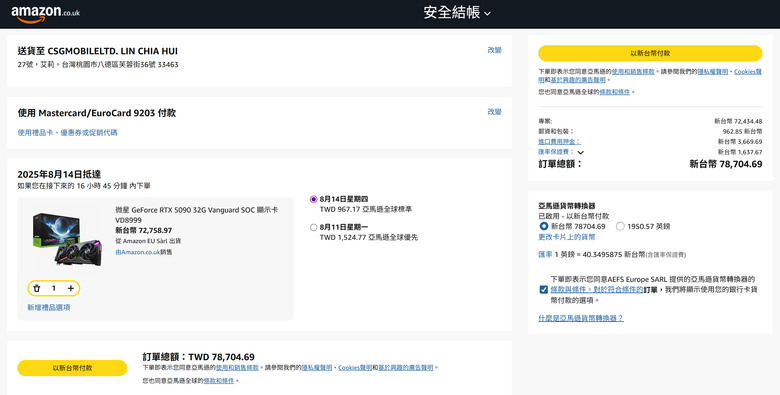Open 基於興趣的廣告聲明 link beside bottom order total
780x395 pixels.
click(406, 368)
